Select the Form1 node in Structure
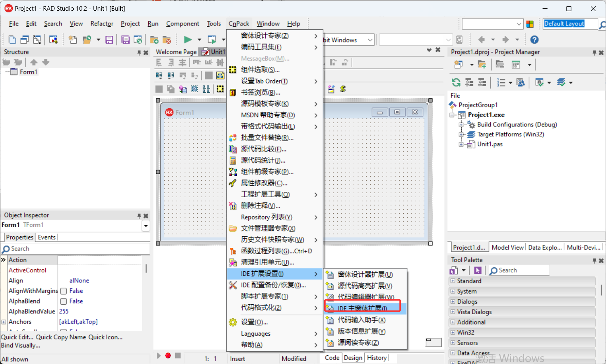 [x=28, y=72]
